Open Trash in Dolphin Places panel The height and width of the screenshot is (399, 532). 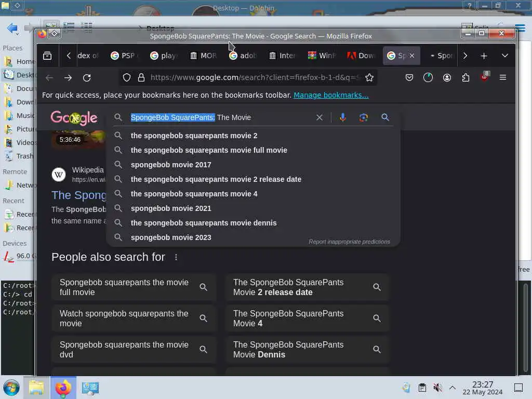click(19, 156)
